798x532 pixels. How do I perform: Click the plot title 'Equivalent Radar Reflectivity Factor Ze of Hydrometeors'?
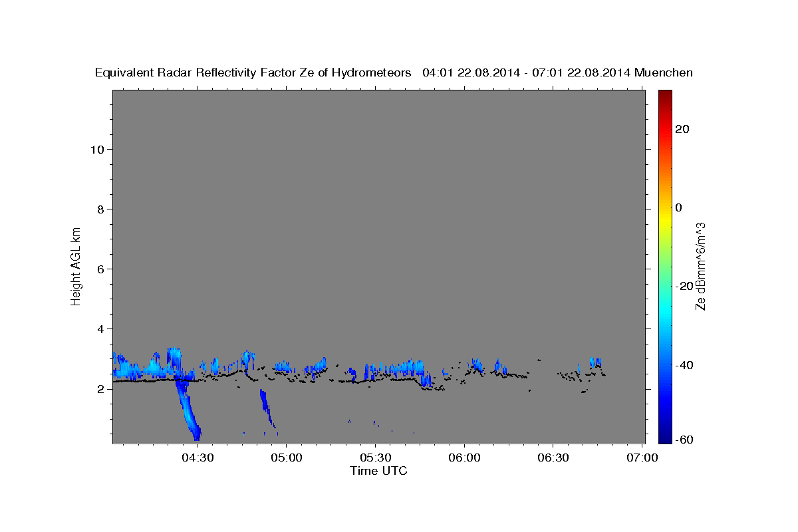click(x=253, y=72)
